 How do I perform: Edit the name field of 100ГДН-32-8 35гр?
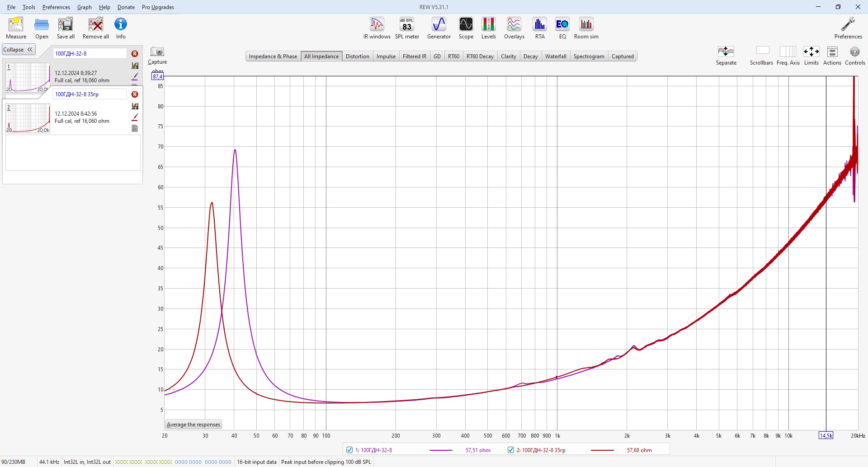point(90,94)
